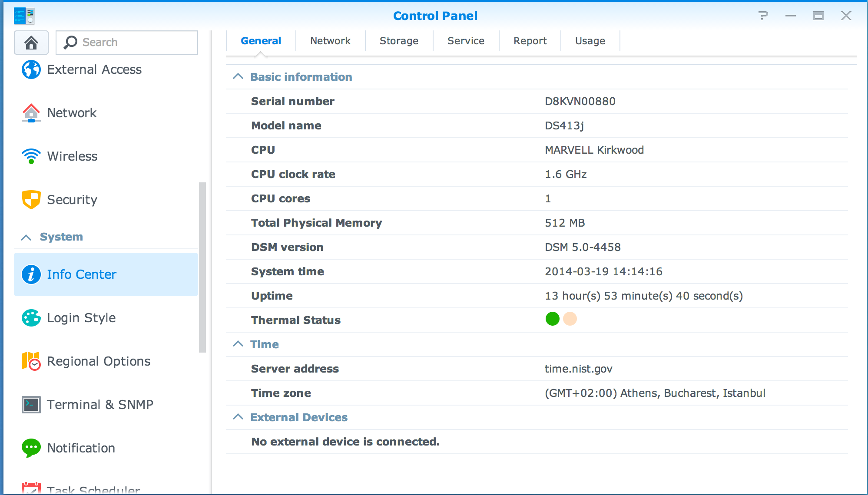Screen dimensions: 868x495
Task: Open Terminal & SNMP console icon
Action: coord(31,405)
